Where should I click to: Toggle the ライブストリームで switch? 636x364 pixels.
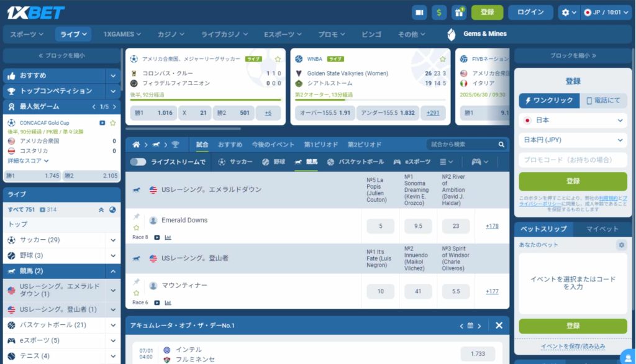[x=138, y=162]
